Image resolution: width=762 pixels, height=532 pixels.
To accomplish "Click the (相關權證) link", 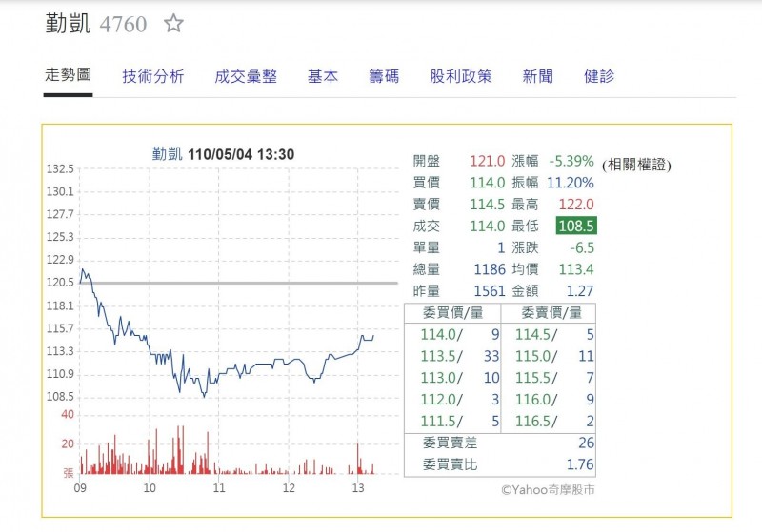I will click(636, 165).
